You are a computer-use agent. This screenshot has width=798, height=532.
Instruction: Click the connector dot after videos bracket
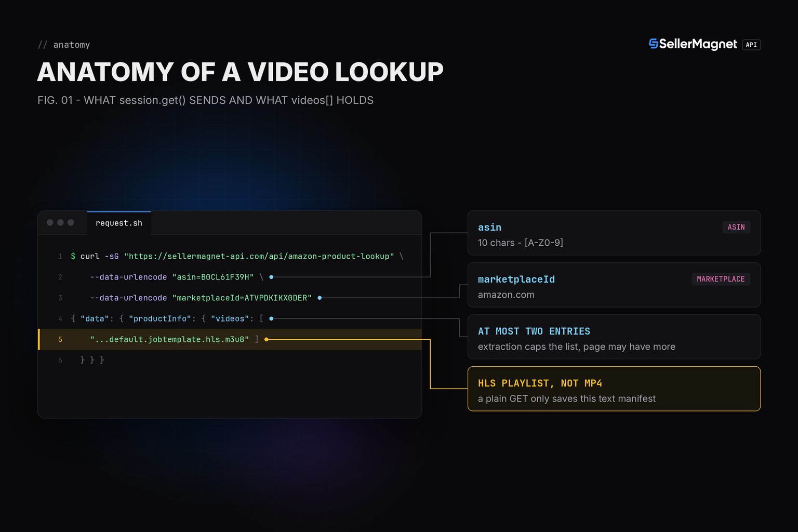pos(271,318)
